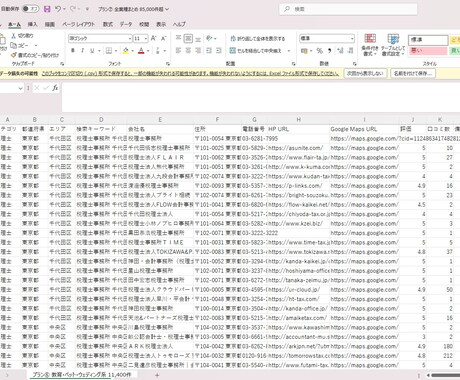
Task: Click the Align Right icon
Action: click(198, 51)
